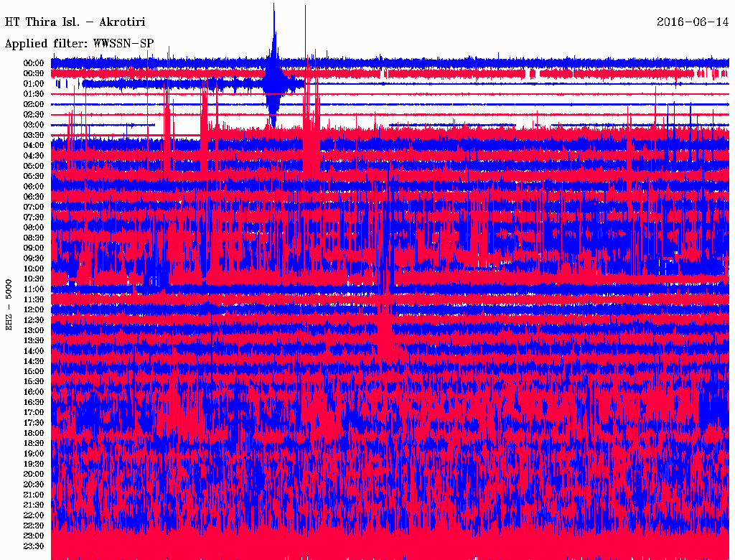This screenshot has width=735, height=560.
Task: Select the 19:30 time label
Action: coord(34,464)
